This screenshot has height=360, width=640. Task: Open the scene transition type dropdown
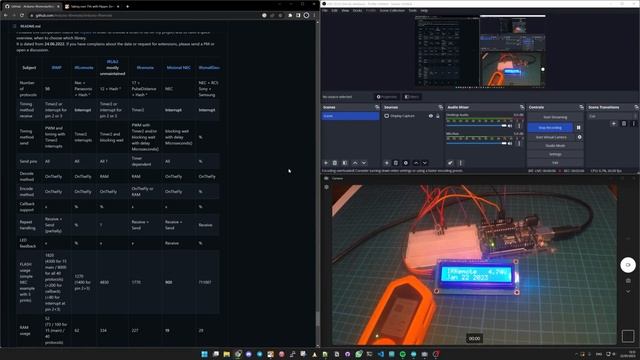(612, 116)
